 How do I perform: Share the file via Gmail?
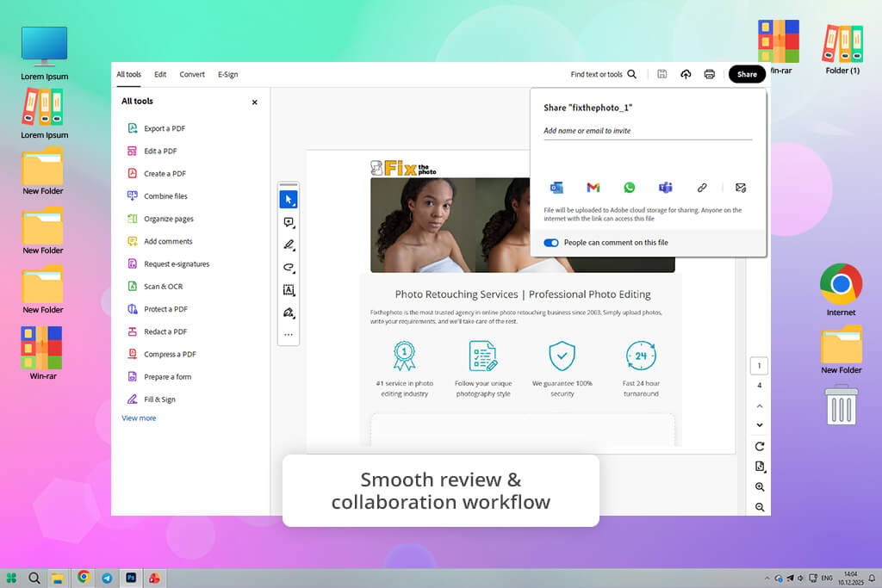593,188
